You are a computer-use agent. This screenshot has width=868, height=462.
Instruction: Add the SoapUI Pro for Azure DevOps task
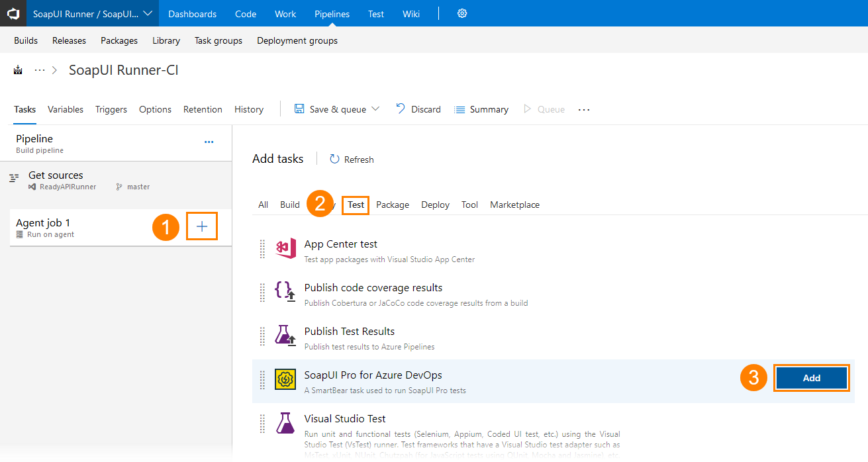tap(812, 378)
